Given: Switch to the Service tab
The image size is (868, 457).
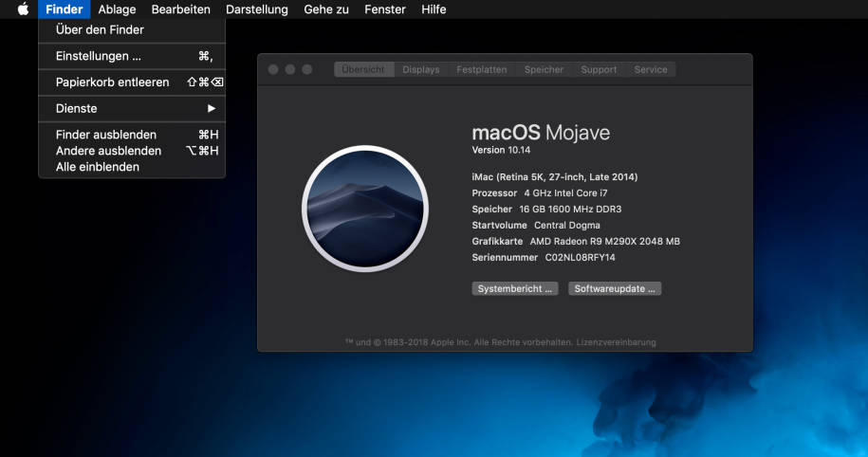Looking at the screenshot, I should click(651, 69).
